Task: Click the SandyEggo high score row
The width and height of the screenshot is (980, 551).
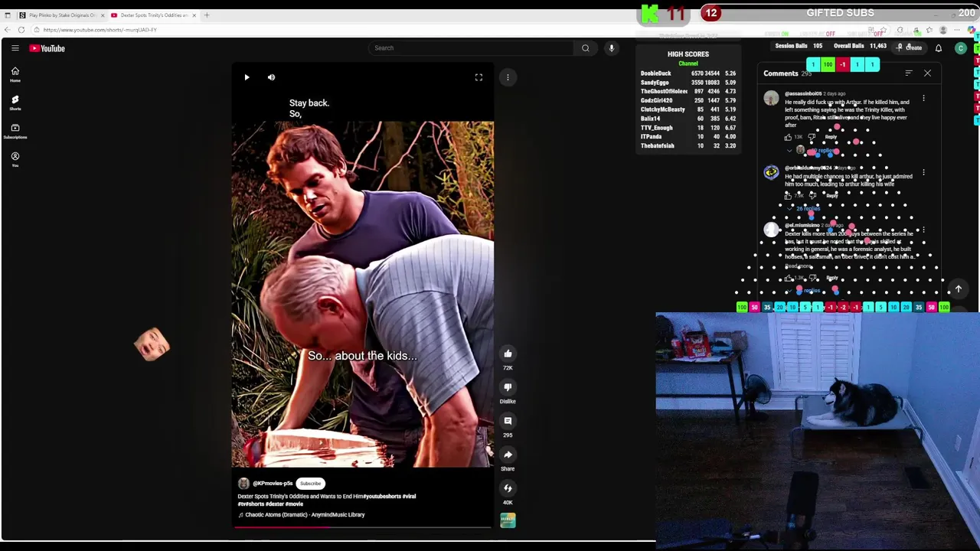Action: (x=688, y=83)
